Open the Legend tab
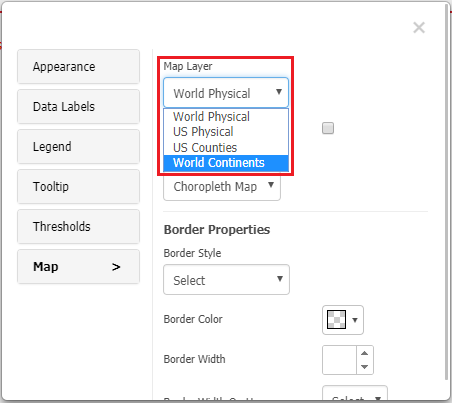This screenshot has height=403, width=452. [x=78, y=147]
